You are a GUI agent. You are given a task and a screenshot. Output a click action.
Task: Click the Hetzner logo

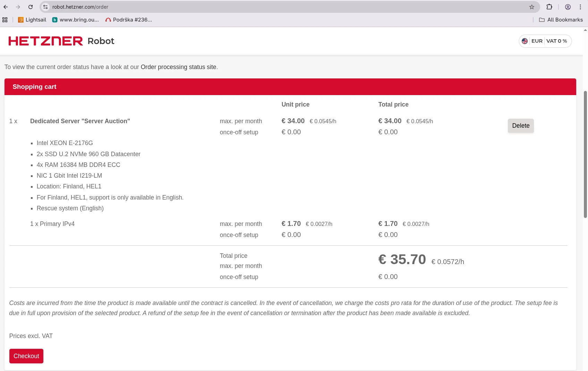(46, 41)
